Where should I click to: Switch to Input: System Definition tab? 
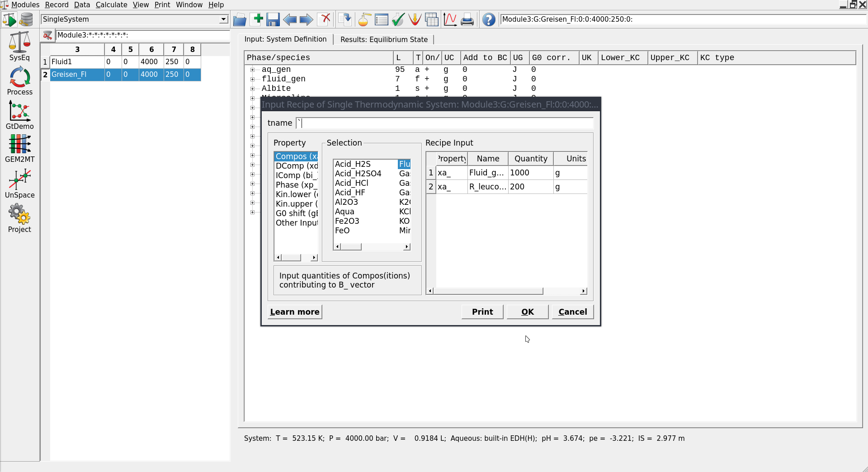click(285, 39)
